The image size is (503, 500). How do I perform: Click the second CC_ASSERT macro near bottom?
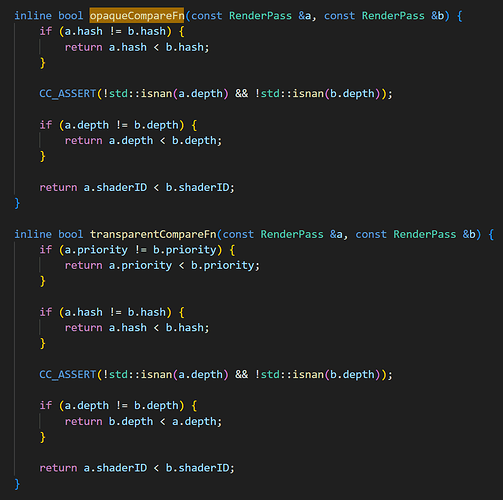(68, 374)
